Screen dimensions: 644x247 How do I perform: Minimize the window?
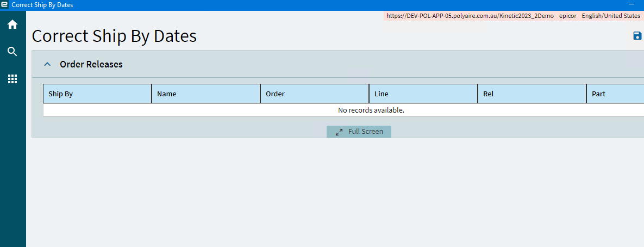tap(632, 4)
